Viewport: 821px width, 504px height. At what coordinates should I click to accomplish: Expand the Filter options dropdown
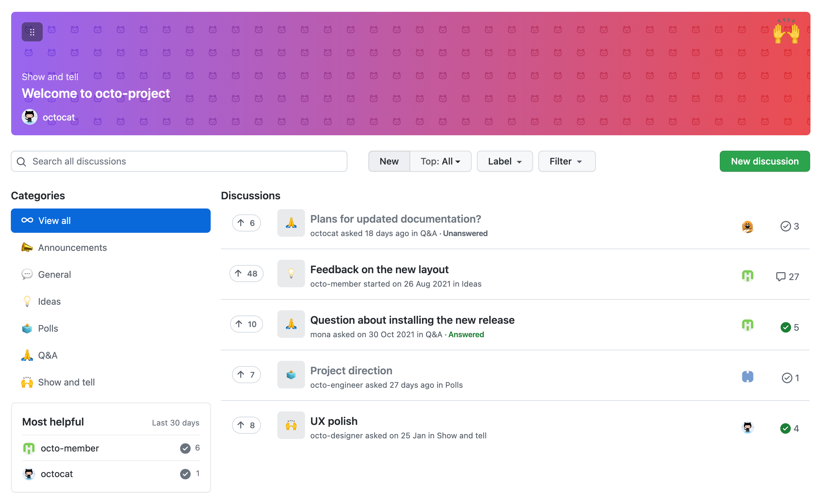tap(566, 161)
